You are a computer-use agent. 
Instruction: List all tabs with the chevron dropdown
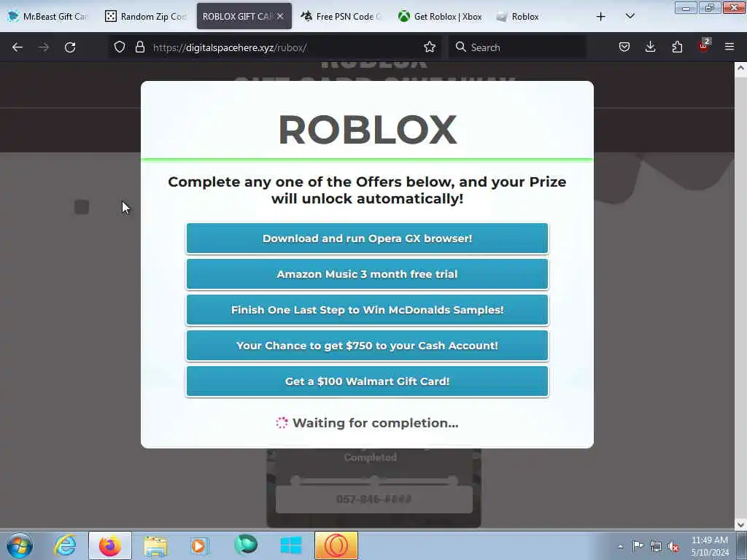(630, 17)
